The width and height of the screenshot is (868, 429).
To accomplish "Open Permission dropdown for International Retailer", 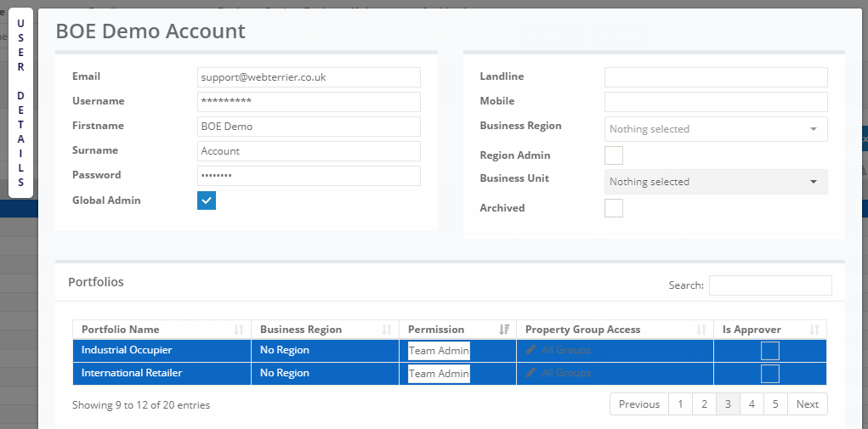I will [439, 374].
